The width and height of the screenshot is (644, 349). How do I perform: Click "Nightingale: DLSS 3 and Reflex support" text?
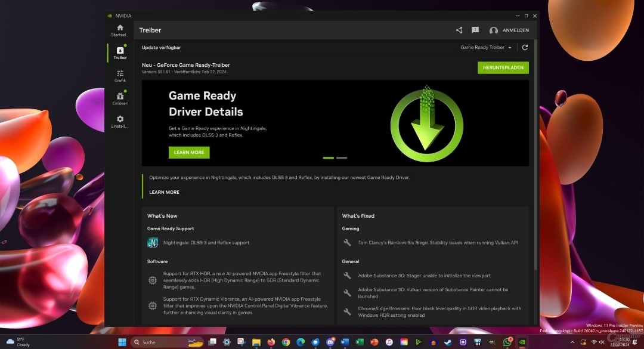206,243
